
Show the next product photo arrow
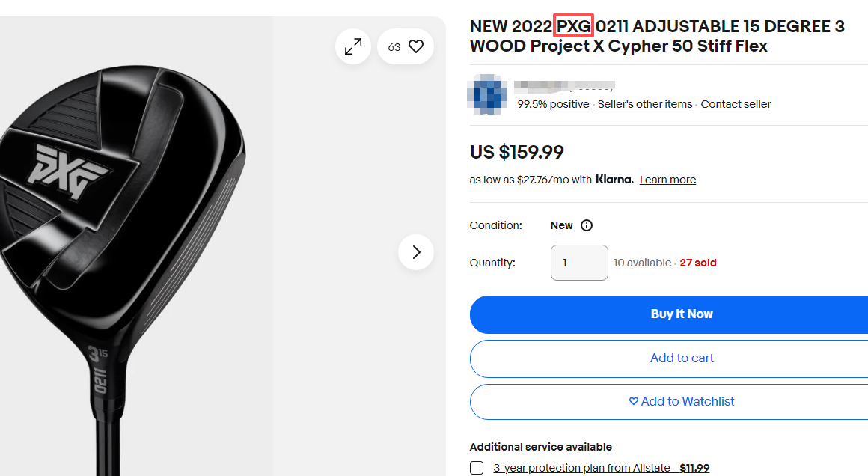point(416,252)
